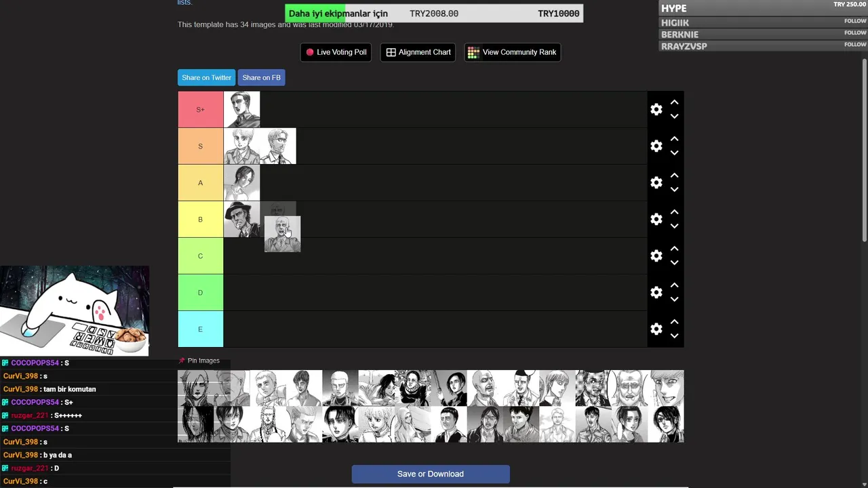Image resolution: width=868 pixels, height=488 pixels.
Task: Move C tier row down with arrow
Action: pos(674,263)
